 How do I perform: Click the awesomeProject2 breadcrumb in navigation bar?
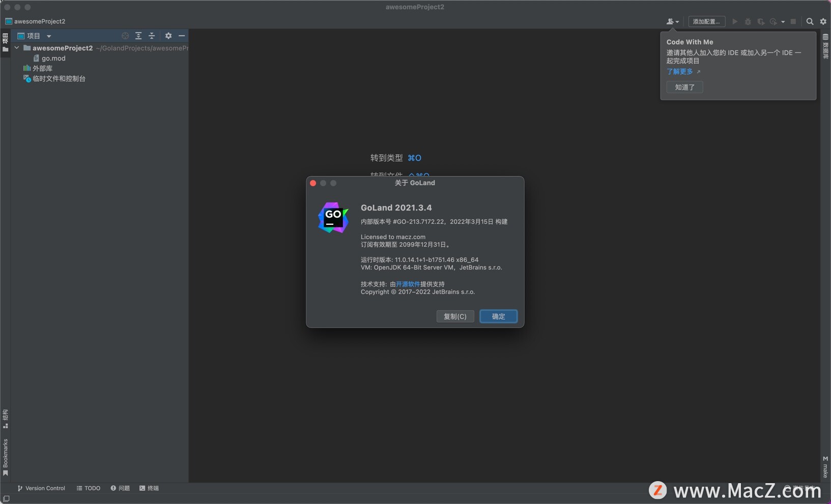35,21
